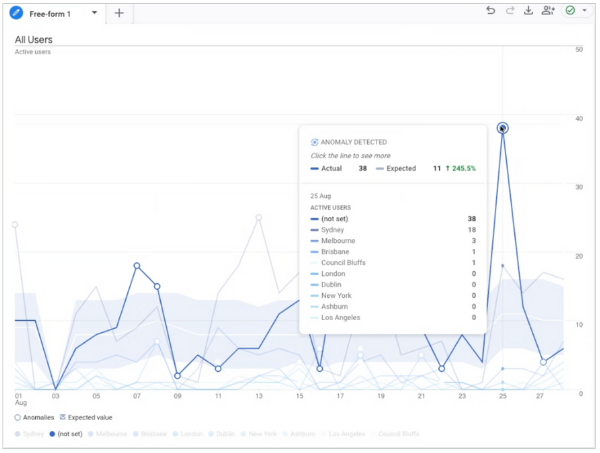Toggle the Sydney series in legend
Screen dimensions: 600x453
click(x=29, y=434)
